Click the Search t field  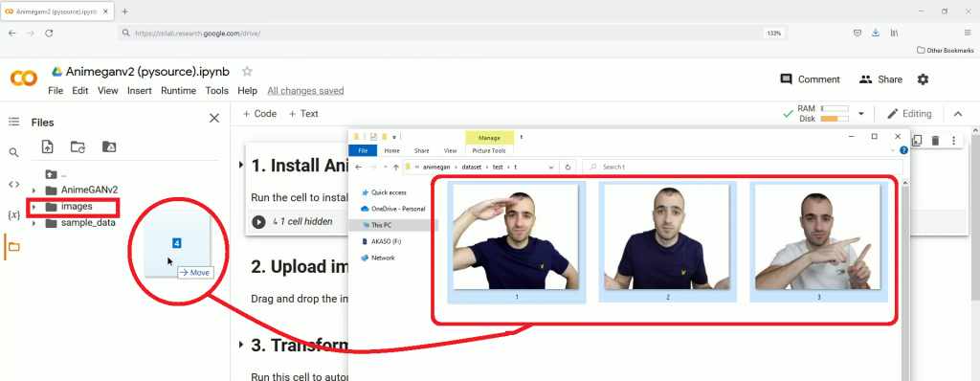[743, 167]
